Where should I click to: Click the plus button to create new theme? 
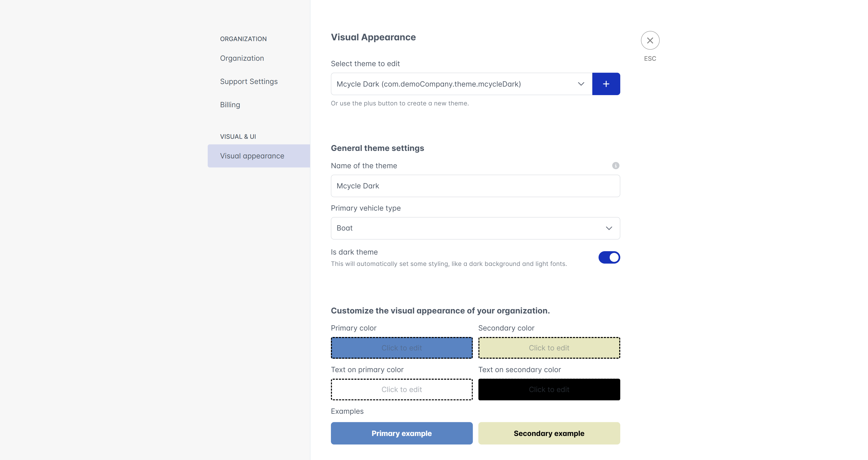pos(606,84)
